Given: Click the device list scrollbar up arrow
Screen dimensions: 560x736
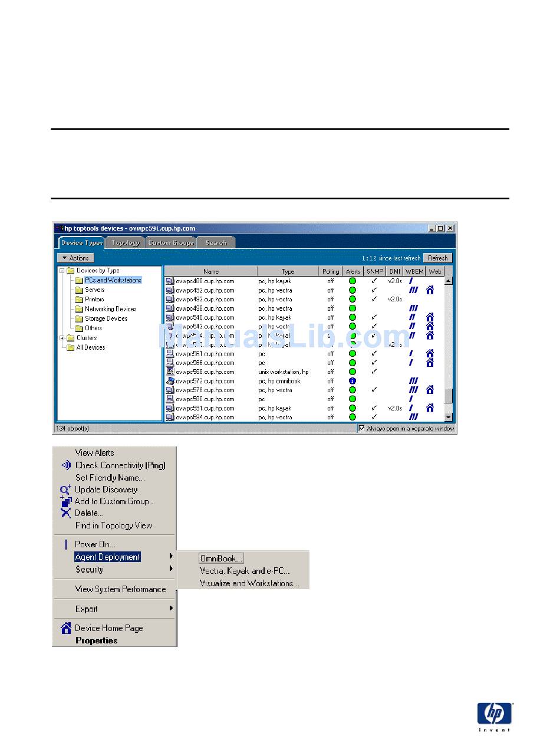Looking at the screenshot, I should 448,281.
